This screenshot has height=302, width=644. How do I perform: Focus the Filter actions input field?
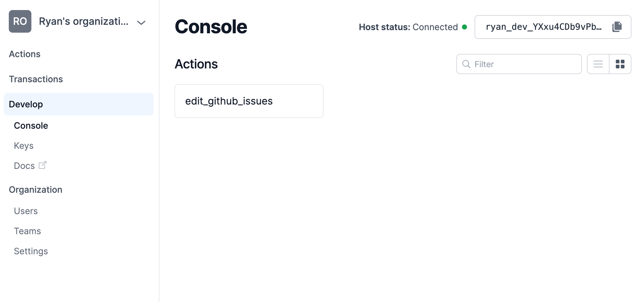click(x=519, y=64)
